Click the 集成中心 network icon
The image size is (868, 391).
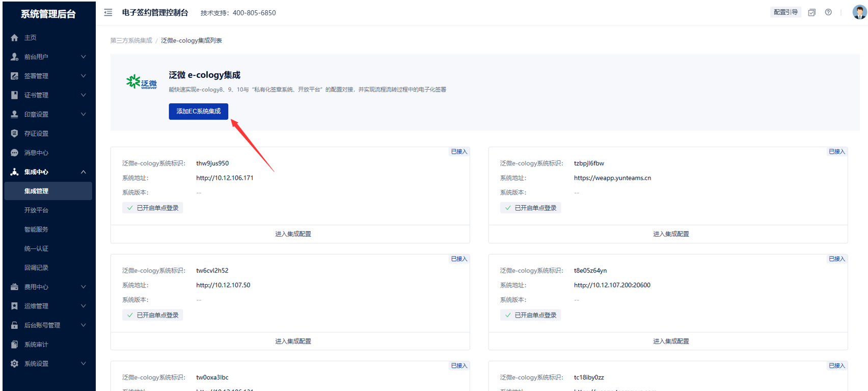[x=14, y=172]
